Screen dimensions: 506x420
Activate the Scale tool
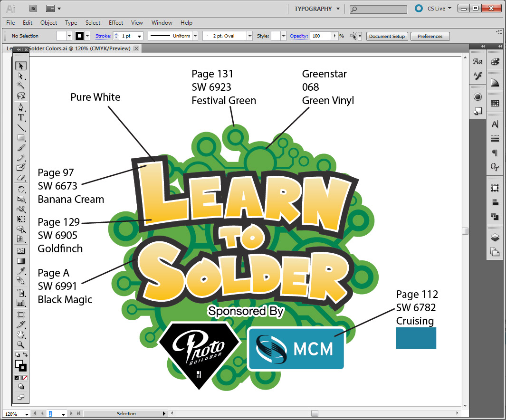pos(20,200)
